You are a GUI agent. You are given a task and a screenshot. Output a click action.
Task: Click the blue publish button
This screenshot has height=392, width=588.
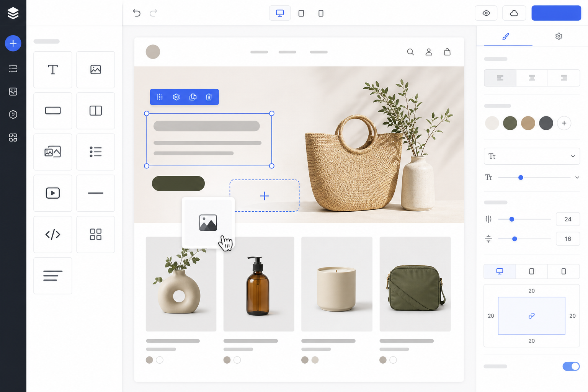point(556,13)
